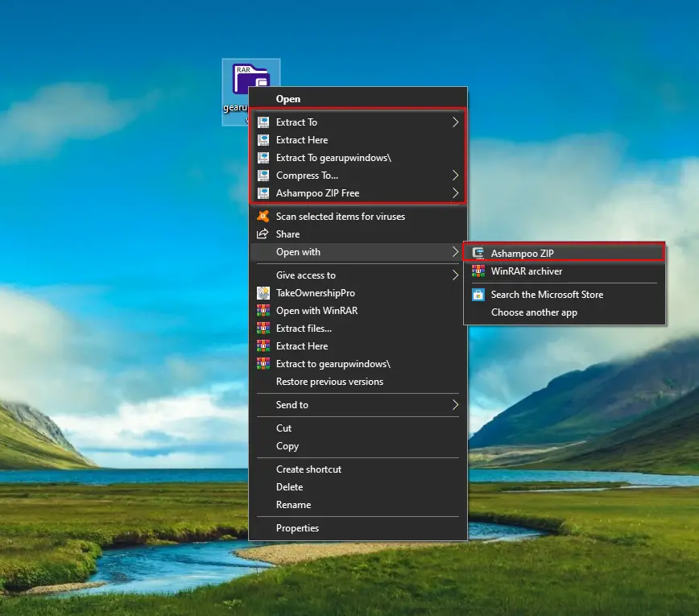
Task: Click the Ashampoo icon beside Extract To
Action: coord(263,122)
